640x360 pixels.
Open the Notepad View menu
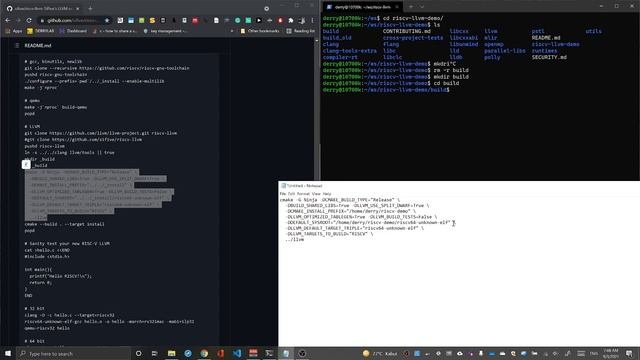316,194
